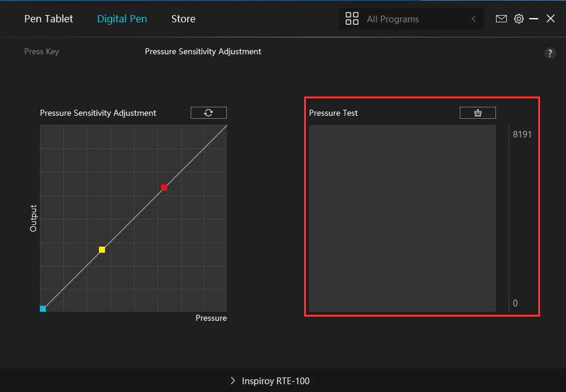Switch to the Pen Tablet tab
This screenshot has width=566, height=392.
(x=48, y=19)
